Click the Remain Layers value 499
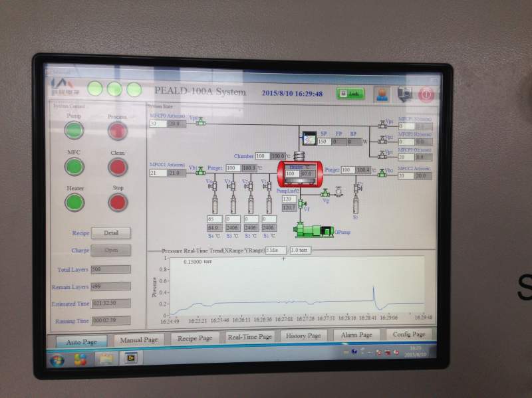532x398 pixels. pos(111,286)
